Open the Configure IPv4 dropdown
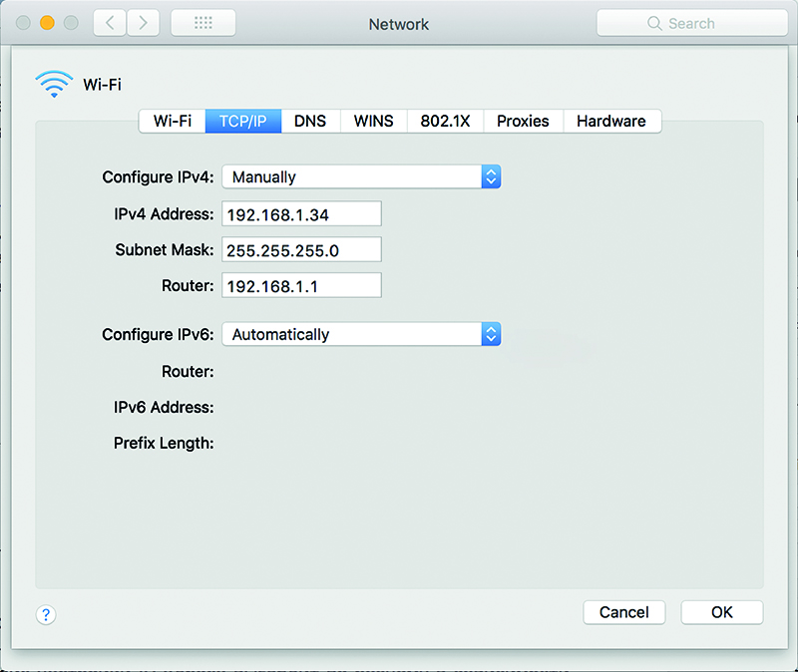This screenshot has width=798, height=672. (360, 176)
